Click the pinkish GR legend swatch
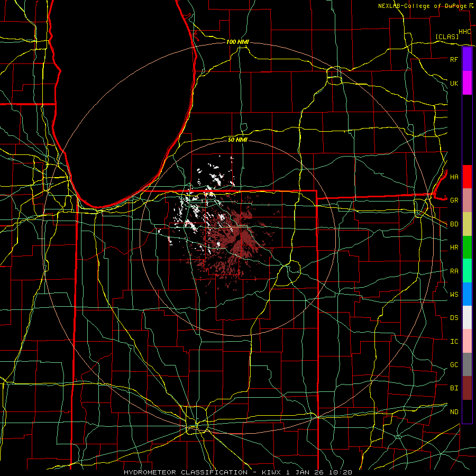Viewport: 476px width, 476px height. (467, 200)
